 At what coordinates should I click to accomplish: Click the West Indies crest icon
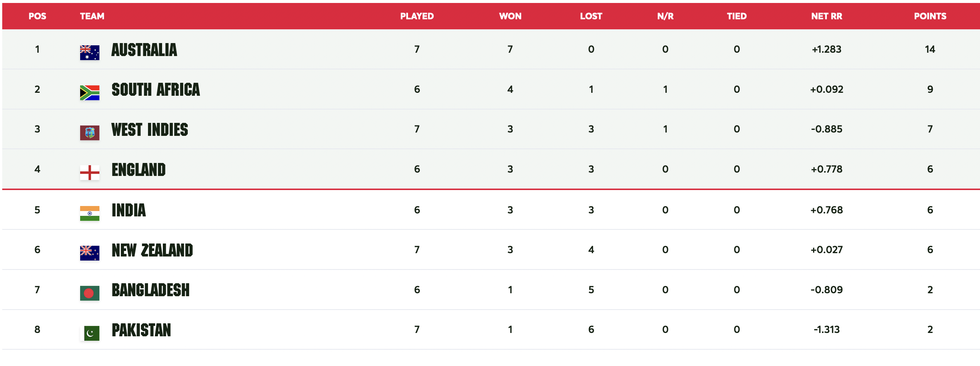tap(89, 133)
